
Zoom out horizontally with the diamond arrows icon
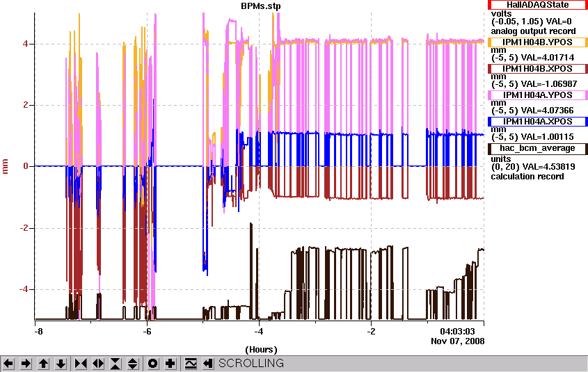click(98, 364)
